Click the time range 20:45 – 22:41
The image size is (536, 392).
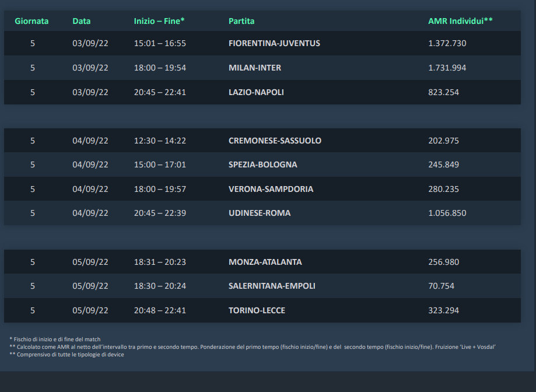coord(160,92)
